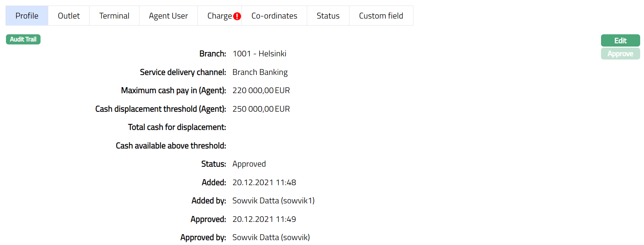Click the Approve button
Viewport: 644px width, 245px height.
(620, 54)
